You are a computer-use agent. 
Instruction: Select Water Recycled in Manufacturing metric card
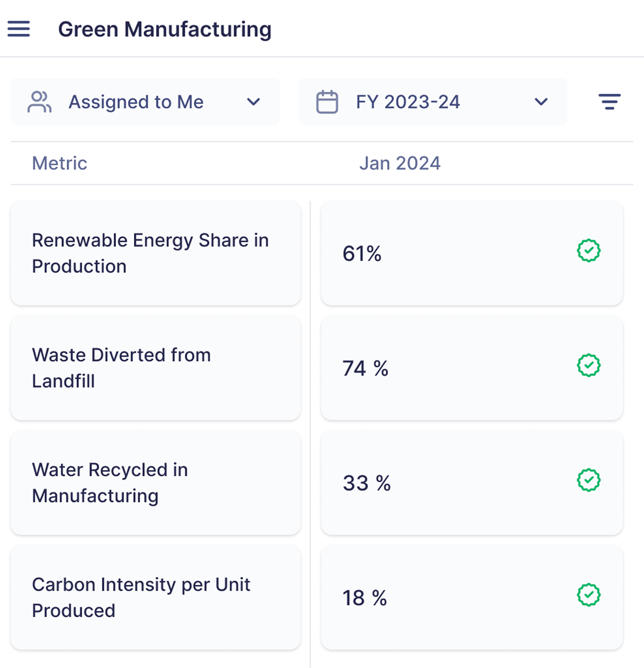coord(156,482)
